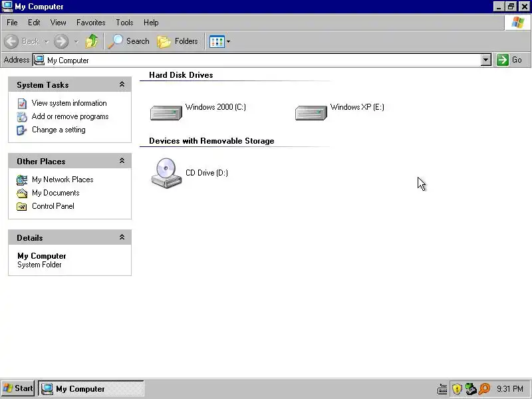532x399 pixels.
Task: Click the 9:31 PM clock
Action: pos(509,389)
